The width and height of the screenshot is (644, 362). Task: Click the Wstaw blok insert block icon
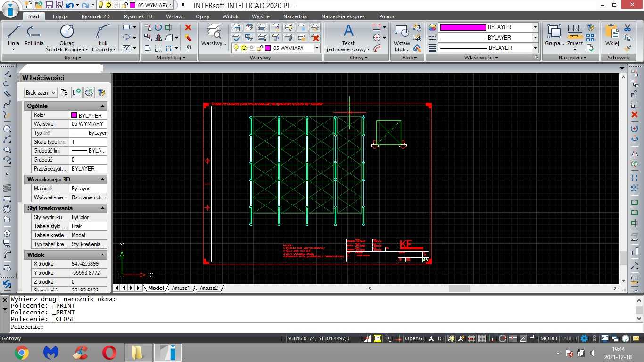(402, 37)
